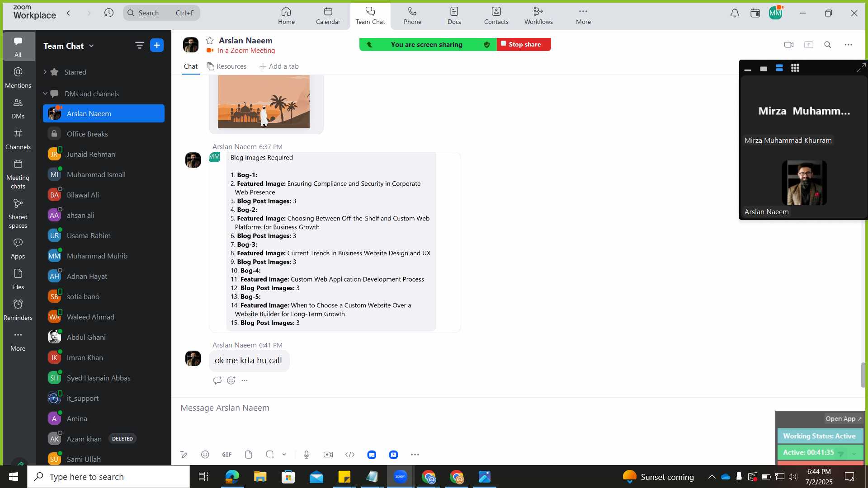The height and width of the screenshot is (488, 868).
Task: Open the Calendar tab
Action: tap(328, 16)
